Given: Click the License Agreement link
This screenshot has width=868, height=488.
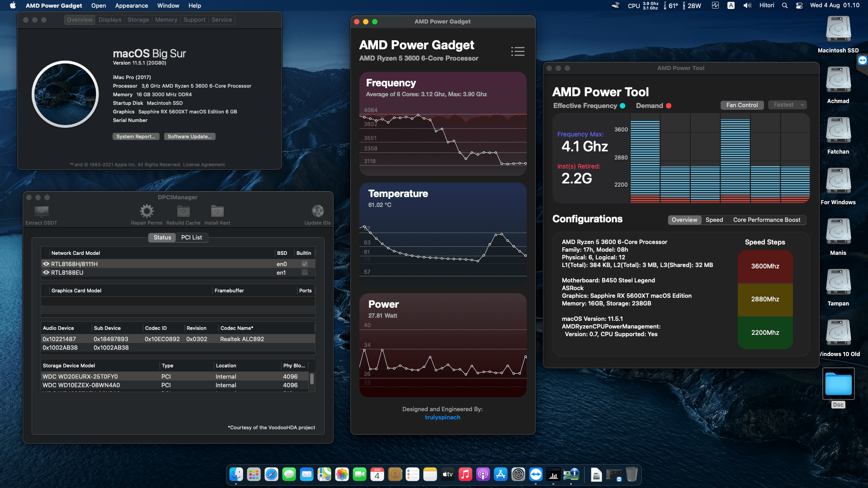Looking at the screenshot, I should (204, 165).
